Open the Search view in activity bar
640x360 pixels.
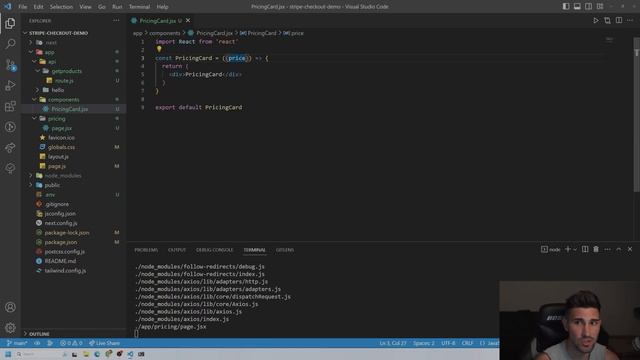(10, 44)
